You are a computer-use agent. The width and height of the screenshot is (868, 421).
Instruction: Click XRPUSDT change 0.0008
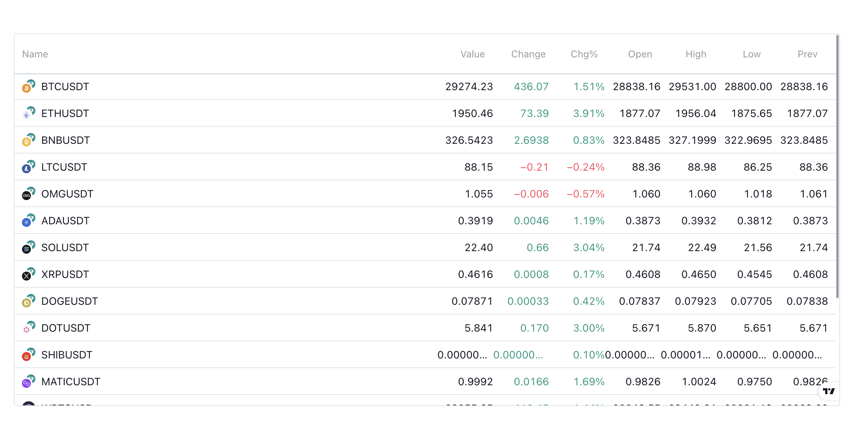[x=531, y=274]
